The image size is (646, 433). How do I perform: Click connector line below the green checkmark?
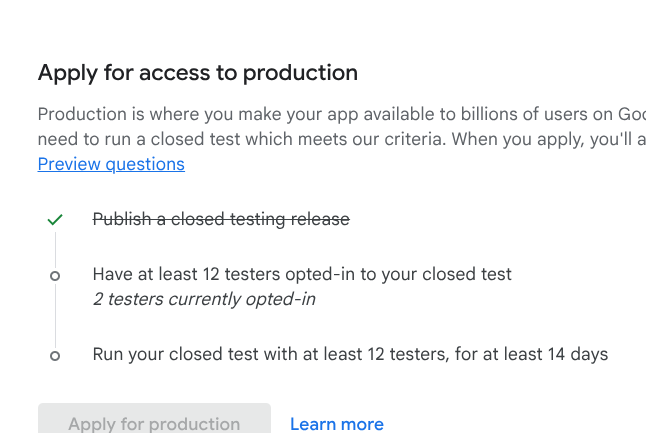(55, 248)
